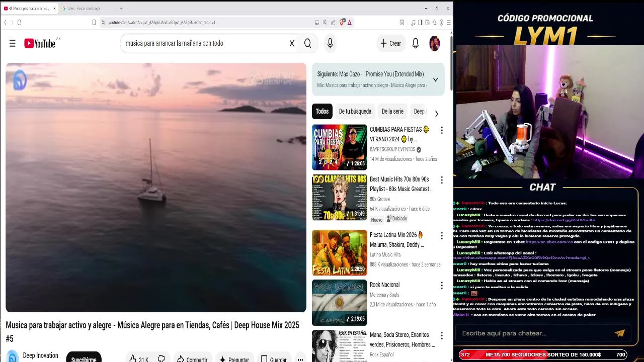Open options for Fiesta Latina Mix video
This screenshot has height=362, width=644.
442,235
